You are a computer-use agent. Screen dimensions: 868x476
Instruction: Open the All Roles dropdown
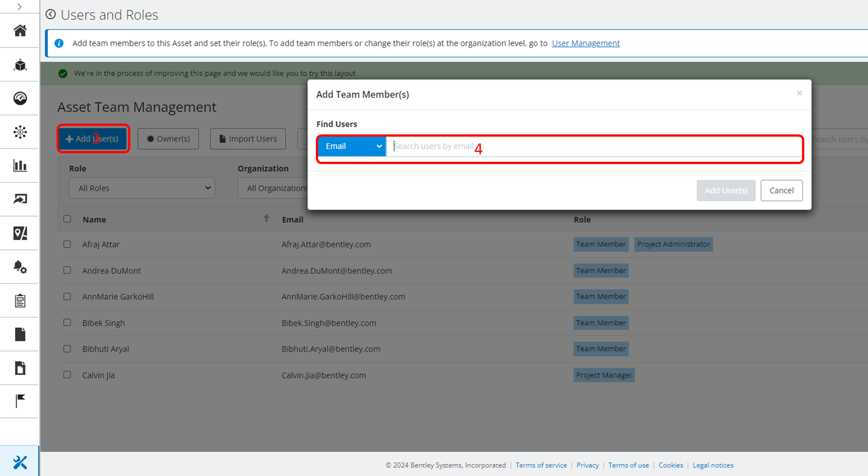142,188
